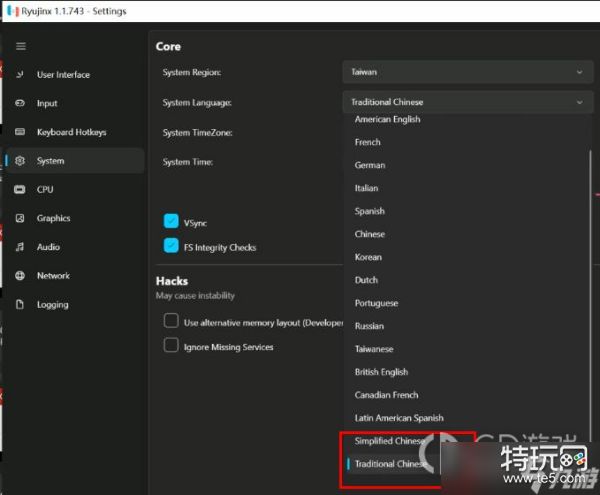Choose Simplified Chinese from language list
The height and width of the screenshot is (495, 600).
[390, 441]
